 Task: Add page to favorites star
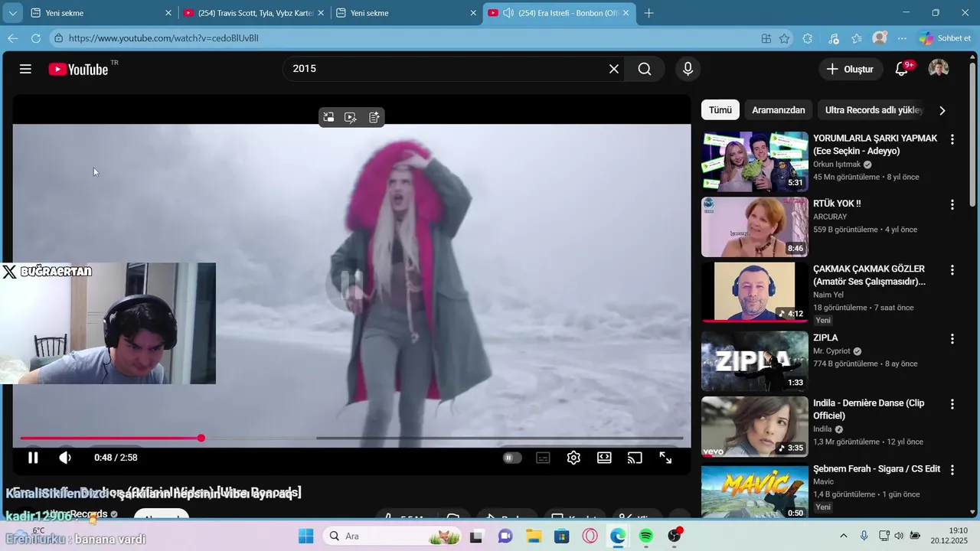pos(784,38)
